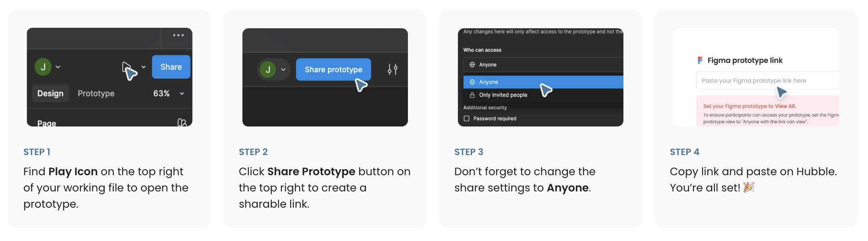This screenshot has width=868, height=241.
Task: Select highlighted Anyone access option
Action: coord(543,82)
